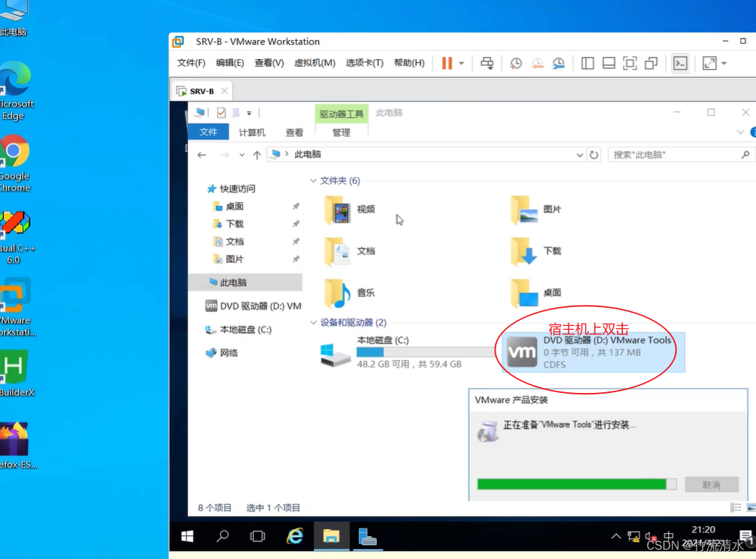756x559 pixels.
Task: Expand the address bar history dropdown
Action: point(579,155)
